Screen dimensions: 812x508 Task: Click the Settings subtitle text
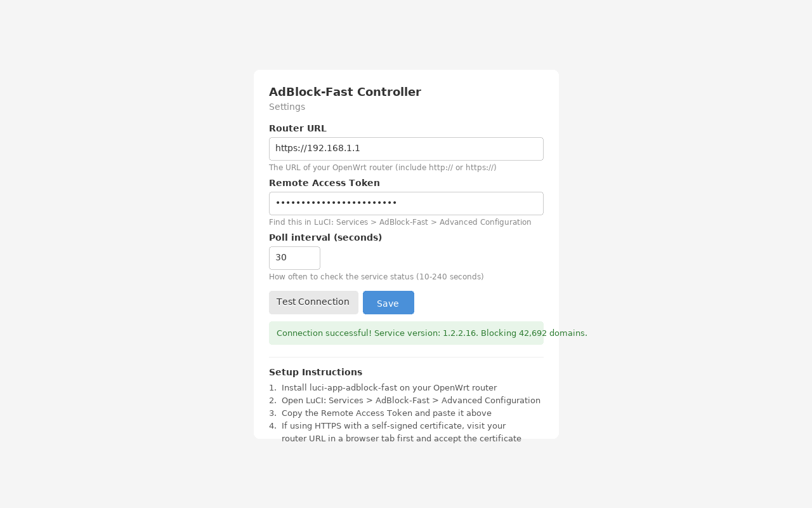[287, 107]
